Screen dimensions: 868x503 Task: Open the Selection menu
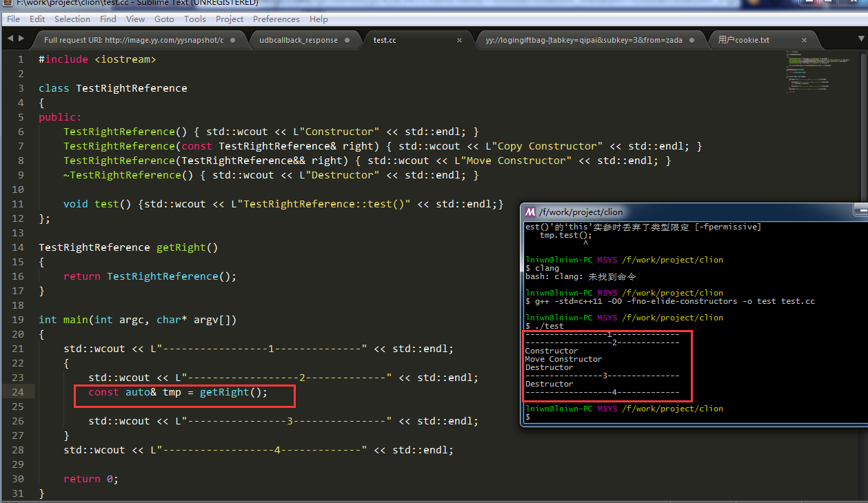[x=72, y=19]
